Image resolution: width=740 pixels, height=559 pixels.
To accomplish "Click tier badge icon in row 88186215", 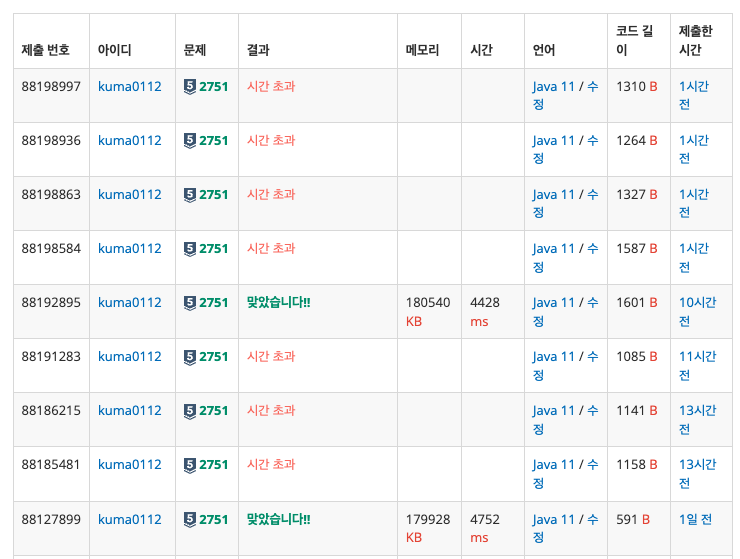I will (190, 411).
